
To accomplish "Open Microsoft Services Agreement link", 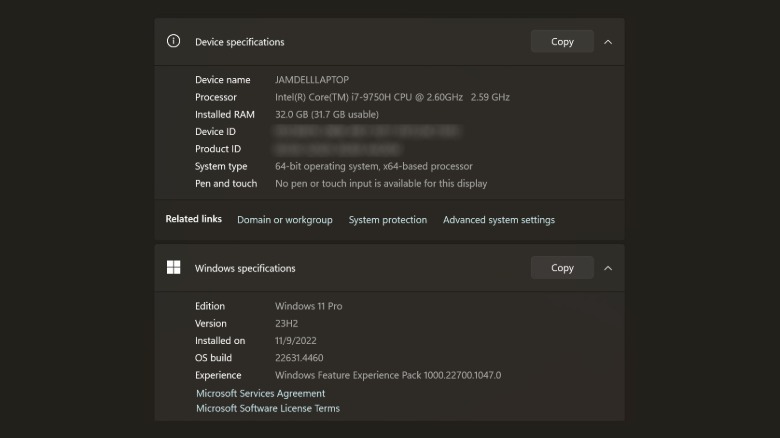I will 260,393.
